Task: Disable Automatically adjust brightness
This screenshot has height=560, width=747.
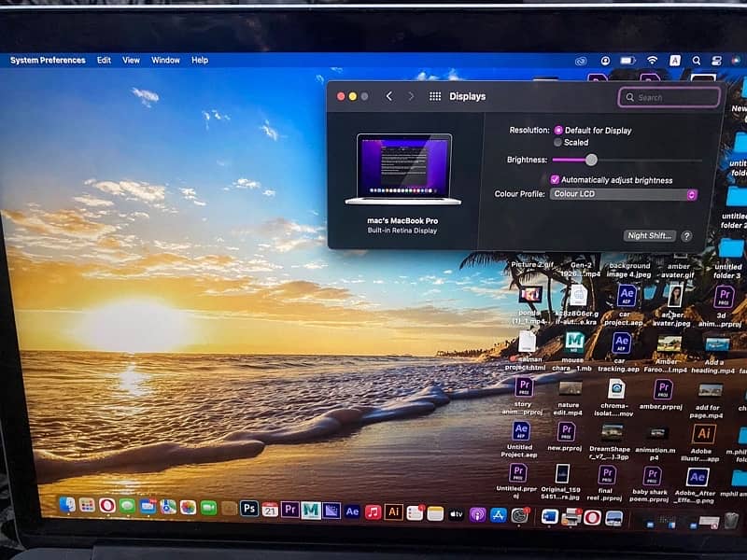Action: coord(555,180)
